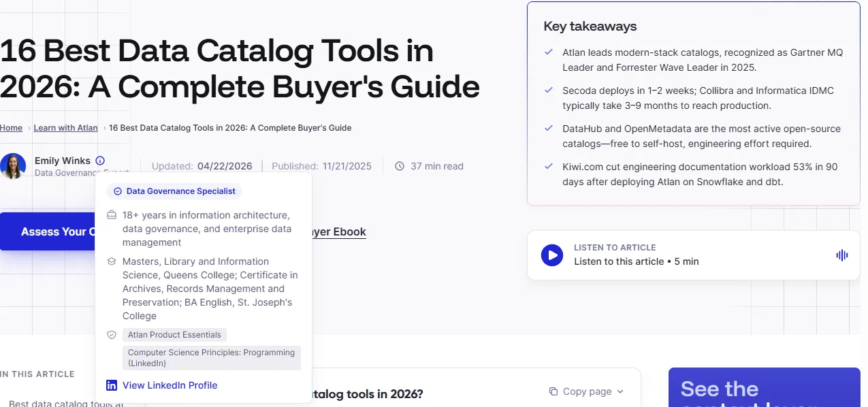Click the See the context banner

tap(764, 387)
